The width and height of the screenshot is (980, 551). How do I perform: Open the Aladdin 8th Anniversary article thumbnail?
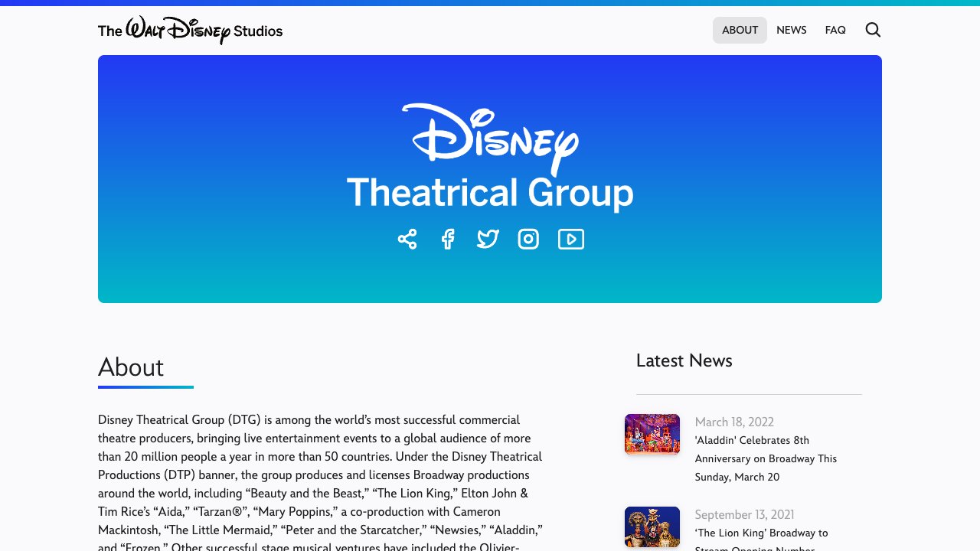(x=652, y=434)
